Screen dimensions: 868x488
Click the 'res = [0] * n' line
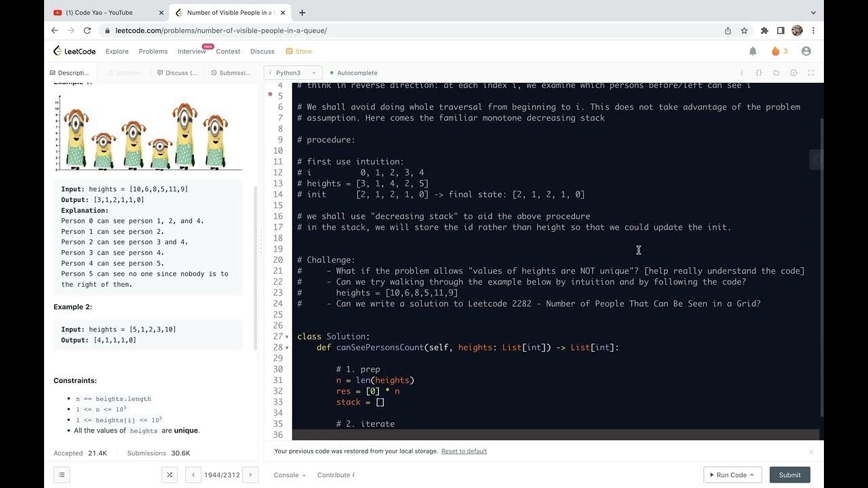(368, 391)
